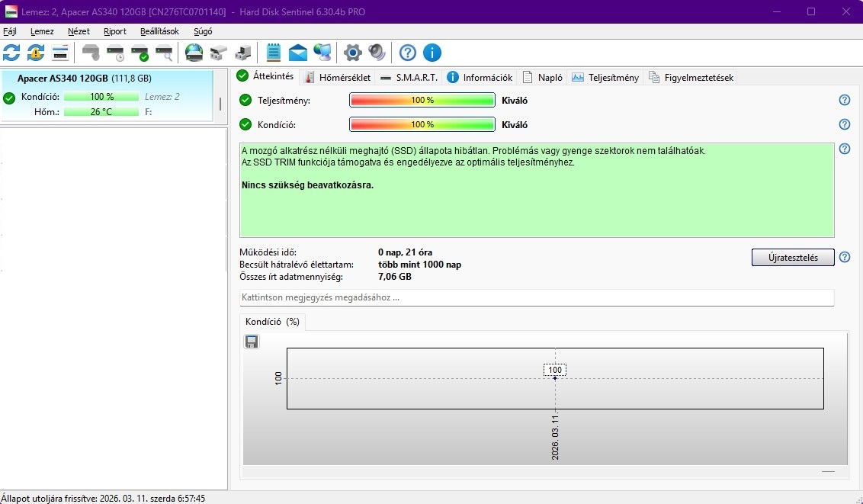Click the 100 data point on the chart
Screen dimensions: 863x504
pos(555,378)
